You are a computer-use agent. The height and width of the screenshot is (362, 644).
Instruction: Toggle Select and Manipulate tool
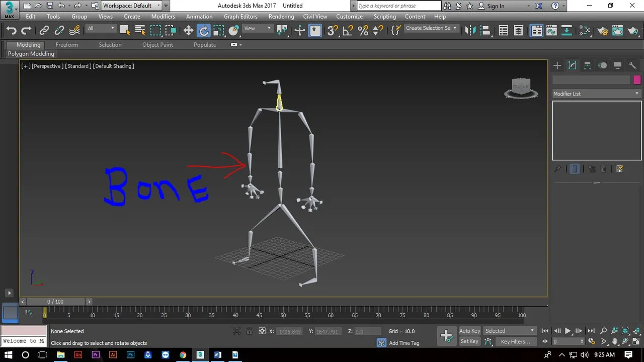300,31
